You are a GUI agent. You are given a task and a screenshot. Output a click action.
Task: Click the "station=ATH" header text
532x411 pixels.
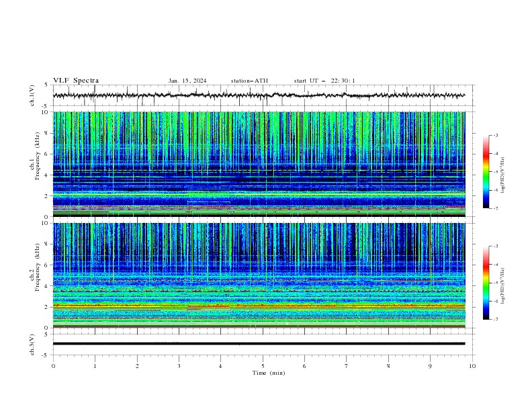tap(249, 81)
